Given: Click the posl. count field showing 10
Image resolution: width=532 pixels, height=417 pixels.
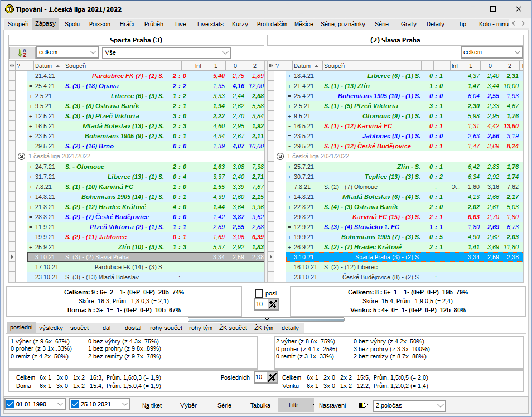Looking at the screenshot, I should tap(260, 304).
